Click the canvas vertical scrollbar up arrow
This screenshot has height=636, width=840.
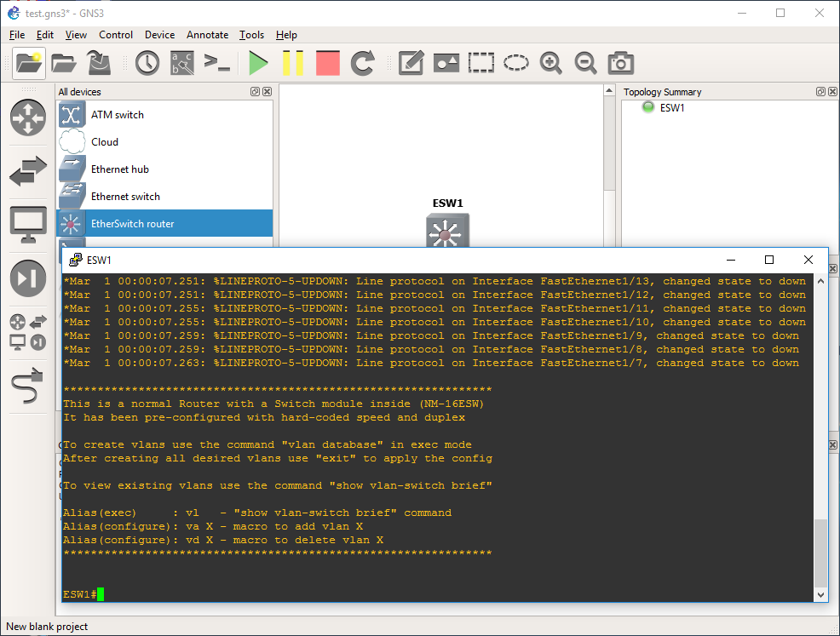(609, 90)
